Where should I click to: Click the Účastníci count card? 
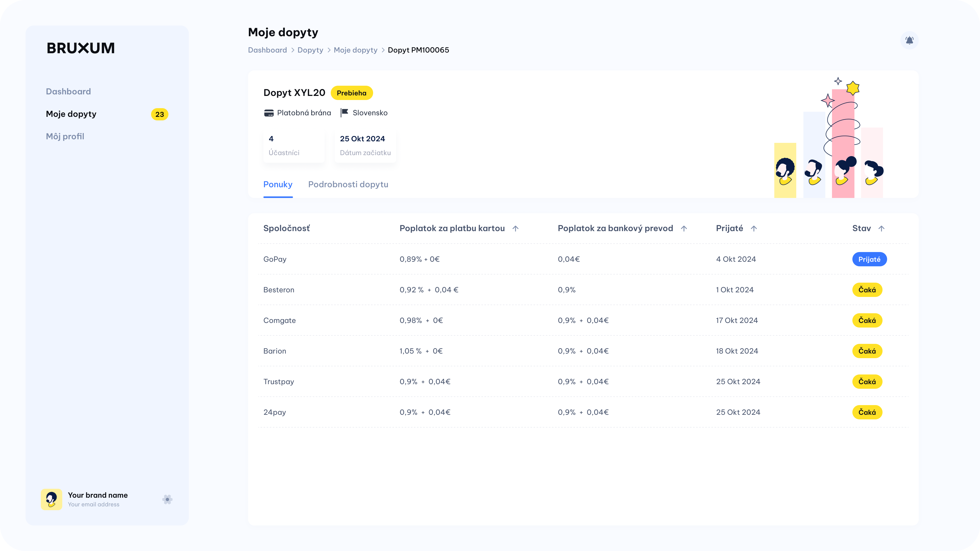pos(294,146)
